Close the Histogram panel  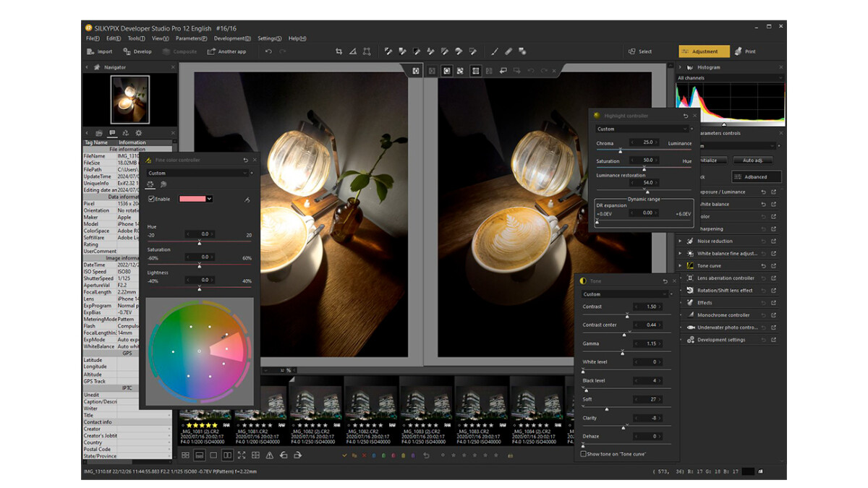[x=780, y=67]
